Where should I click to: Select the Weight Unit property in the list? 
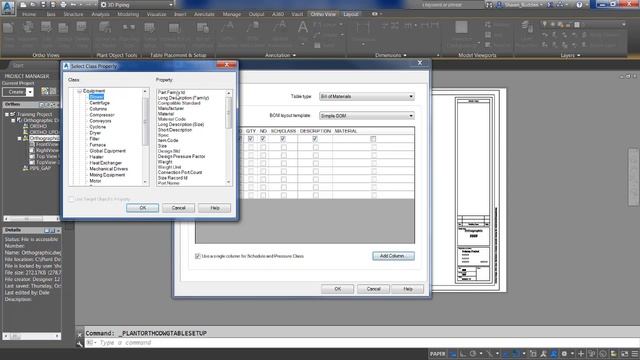[169, 167]
